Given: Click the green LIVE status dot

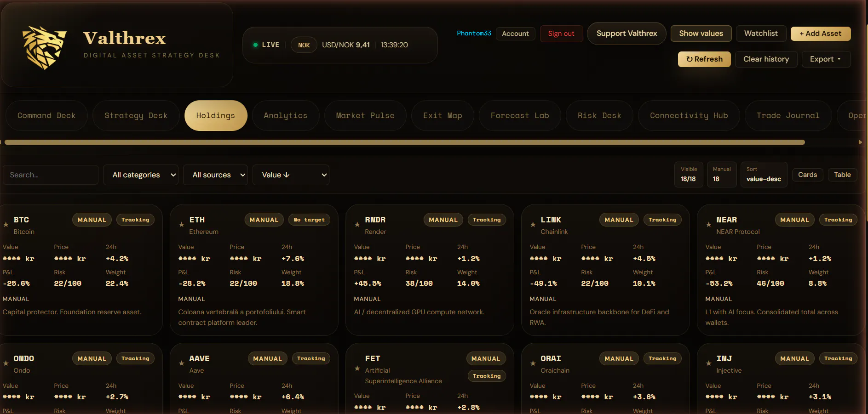Looking at the screenshot, I should (255, 45).
